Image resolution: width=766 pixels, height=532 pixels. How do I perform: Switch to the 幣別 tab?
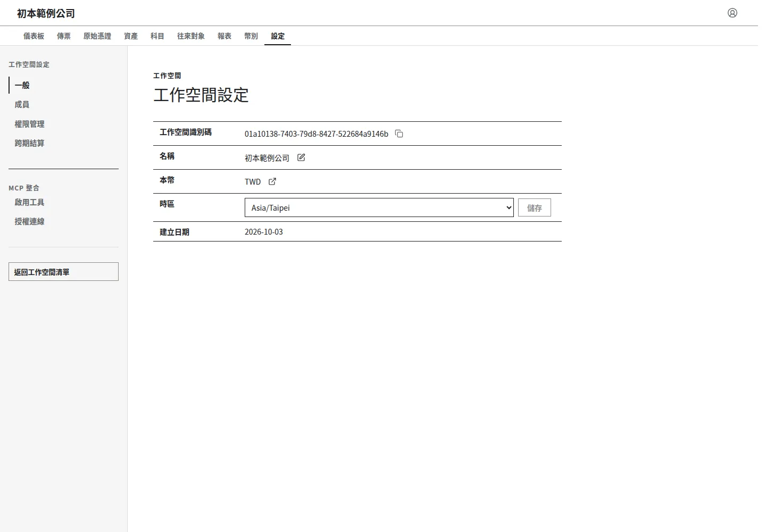[251, 36]
